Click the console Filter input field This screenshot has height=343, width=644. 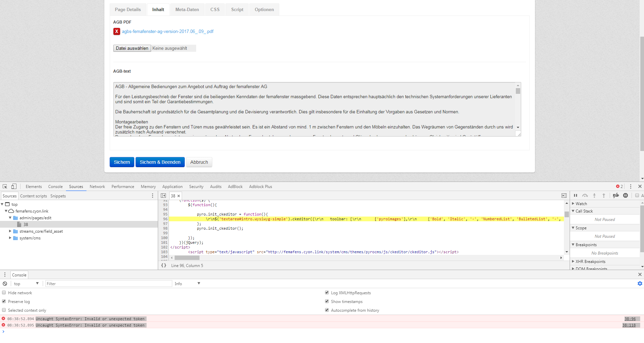click(108, 283)
